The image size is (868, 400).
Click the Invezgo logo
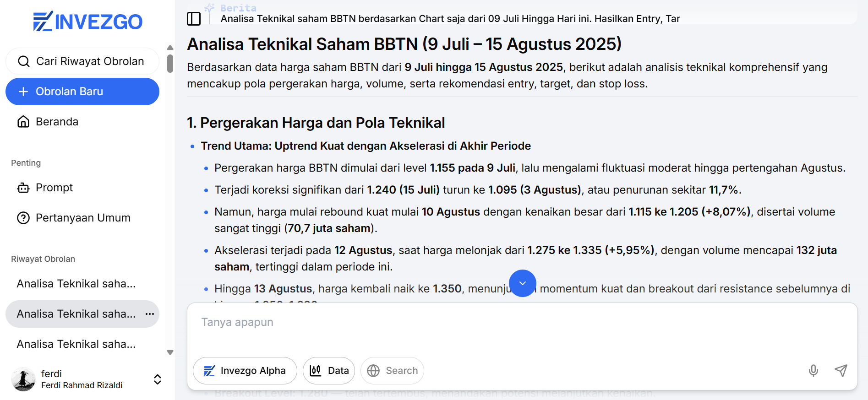(x=87, y=22)
